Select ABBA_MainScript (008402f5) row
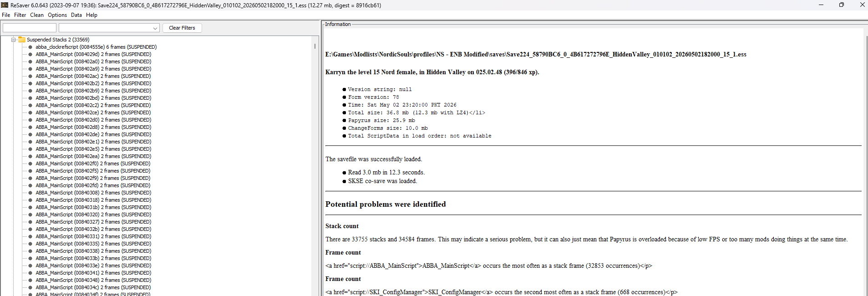This screenshot has height=296, width=868. 93,171
